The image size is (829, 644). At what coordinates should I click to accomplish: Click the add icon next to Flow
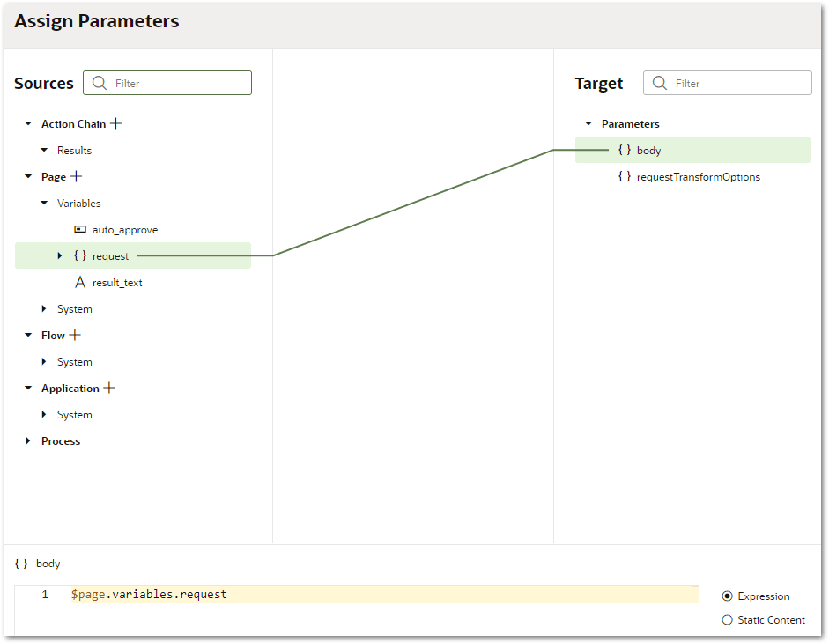(76, 335)
